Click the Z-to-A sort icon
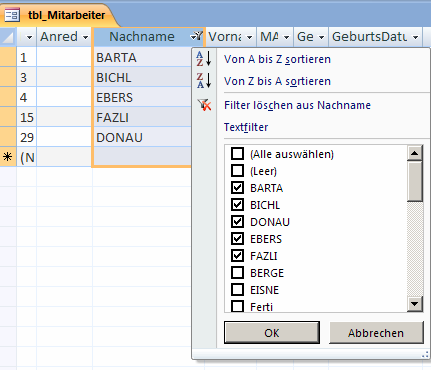 coord(204,81)
